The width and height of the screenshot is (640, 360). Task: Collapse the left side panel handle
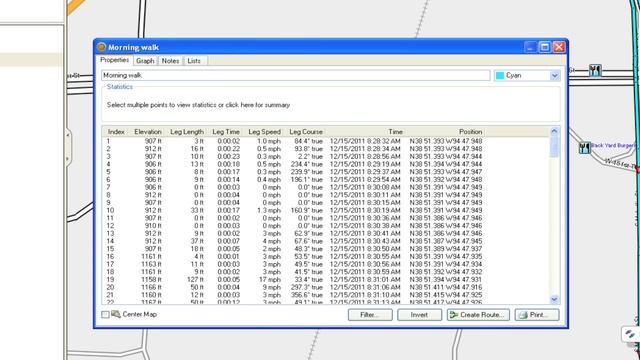pos(68,147)
